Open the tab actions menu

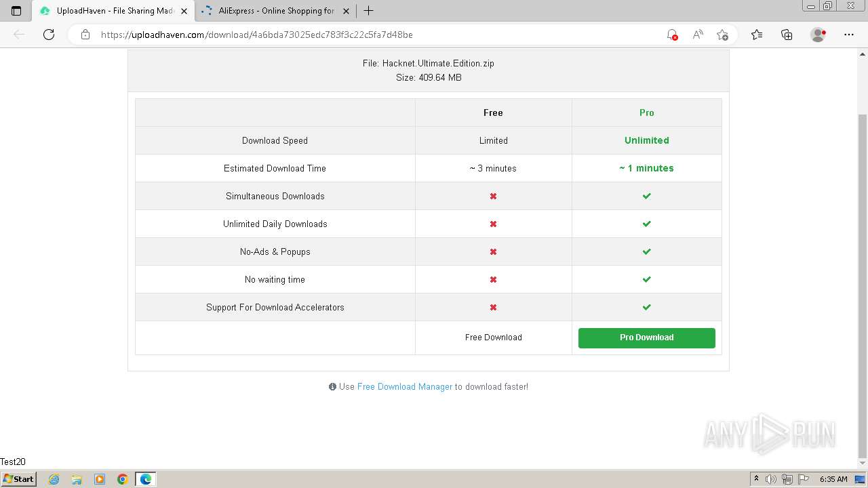(x=16, y=11)
